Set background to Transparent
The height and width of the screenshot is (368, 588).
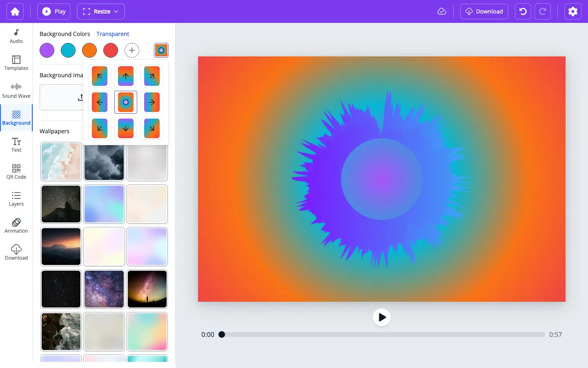(113, 34)
